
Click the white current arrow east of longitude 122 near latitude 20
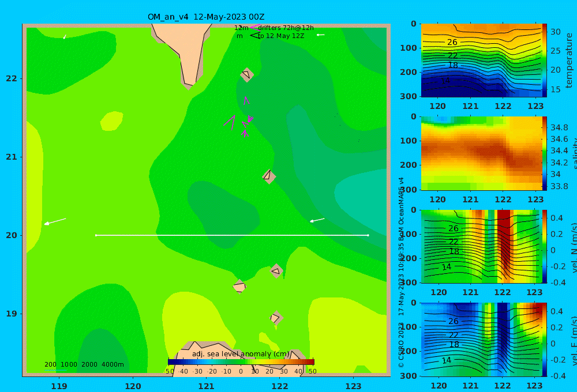pos(317,220)
